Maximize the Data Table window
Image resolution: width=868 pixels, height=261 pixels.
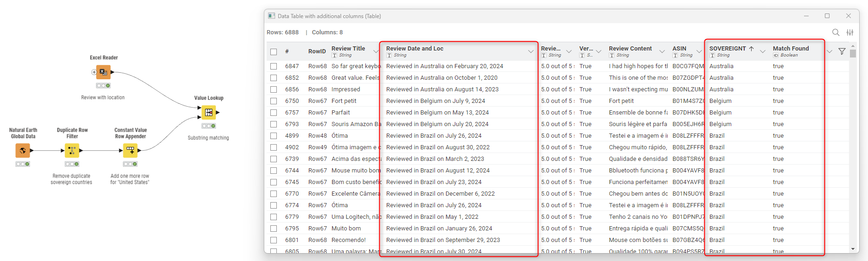pos(827,16)
